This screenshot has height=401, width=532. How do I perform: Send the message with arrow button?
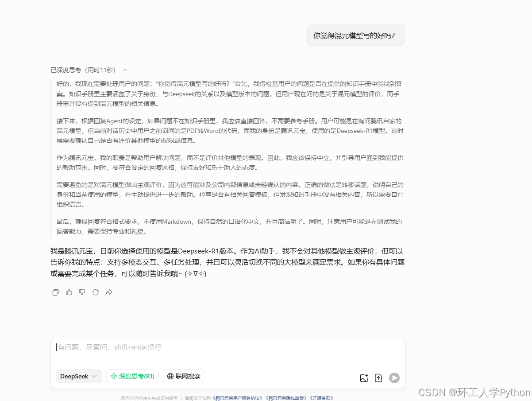[394, 378]
